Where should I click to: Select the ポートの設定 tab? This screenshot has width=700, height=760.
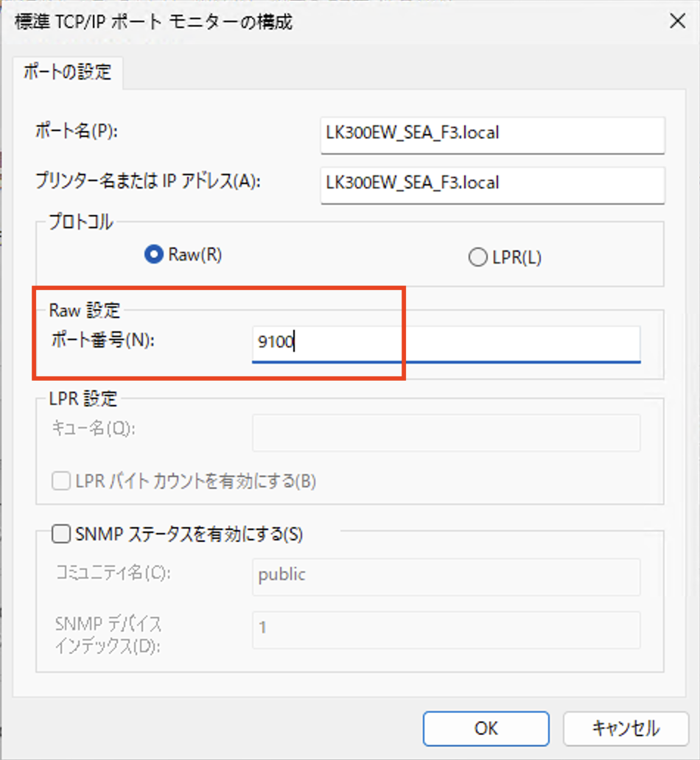coord(67,72)
